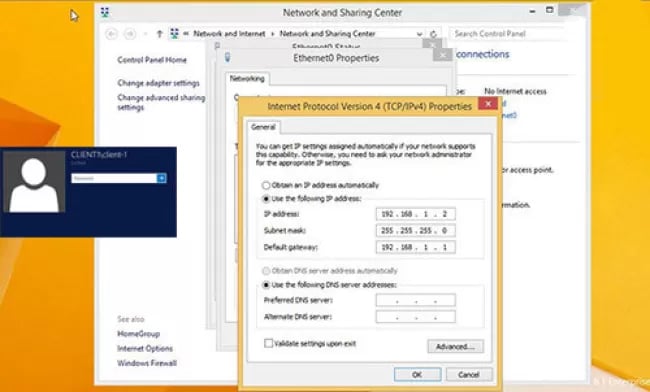Click the user avatar picture

(34, 181)
